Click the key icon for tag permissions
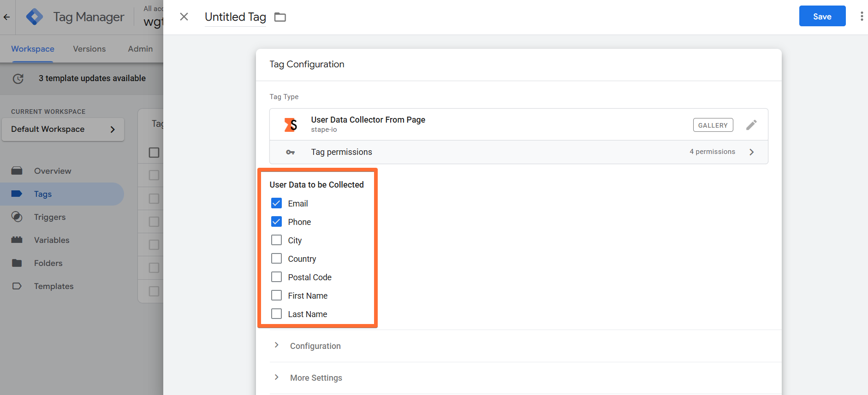Image resolution: width=868 pixels, height=395 pixels. pos(290,152)
